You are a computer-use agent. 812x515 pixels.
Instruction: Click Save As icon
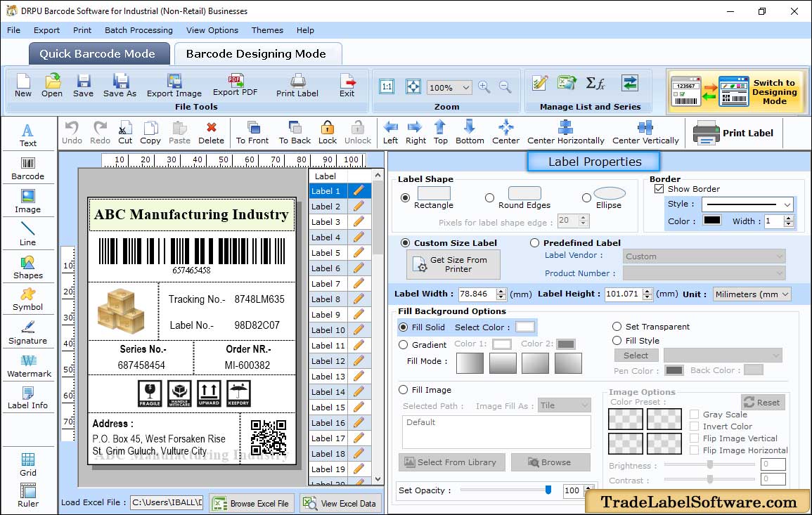(120, 86)
